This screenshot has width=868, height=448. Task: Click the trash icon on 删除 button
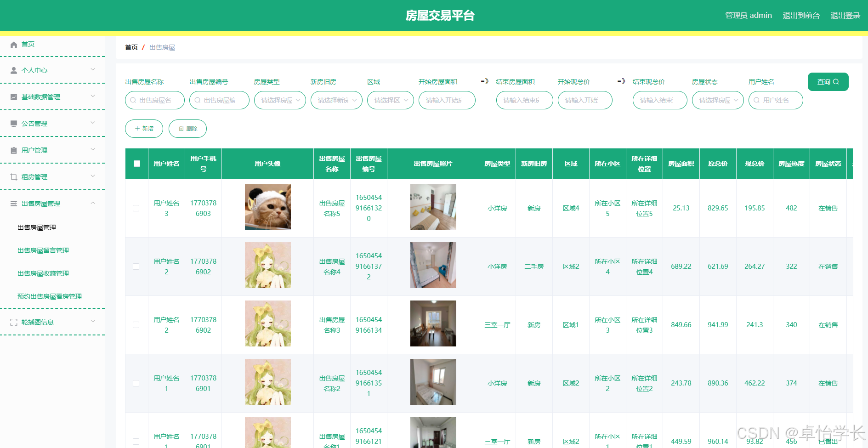tap(181, 129)
